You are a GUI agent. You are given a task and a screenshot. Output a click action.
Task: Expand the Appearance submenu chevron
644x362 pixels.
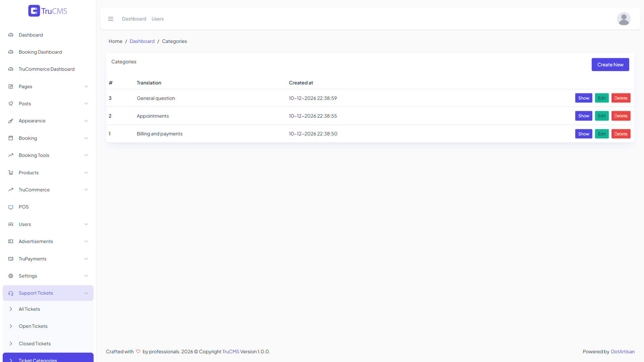click(x=86, y=121)
